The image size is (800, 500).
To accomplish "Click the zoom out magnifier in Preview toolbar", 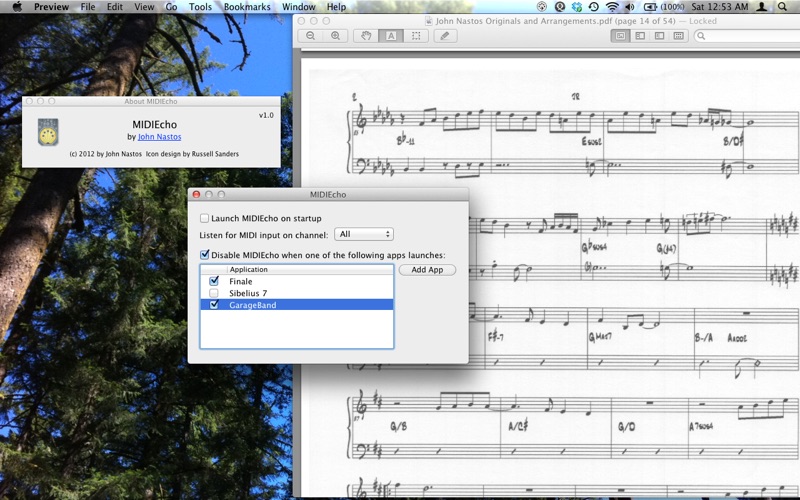I will pyautogui.click(x=310, y=36).
